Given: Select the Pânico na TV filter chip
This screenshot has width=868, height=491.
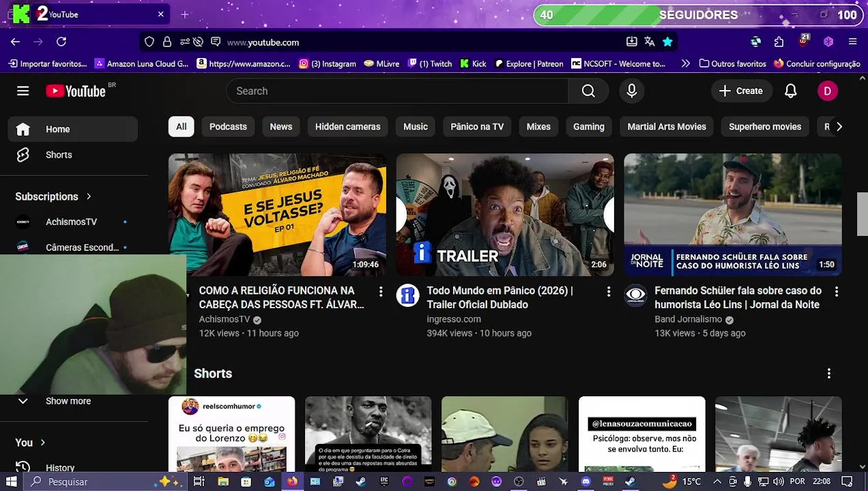Looking at the screenshot, I should coord(477,126).
